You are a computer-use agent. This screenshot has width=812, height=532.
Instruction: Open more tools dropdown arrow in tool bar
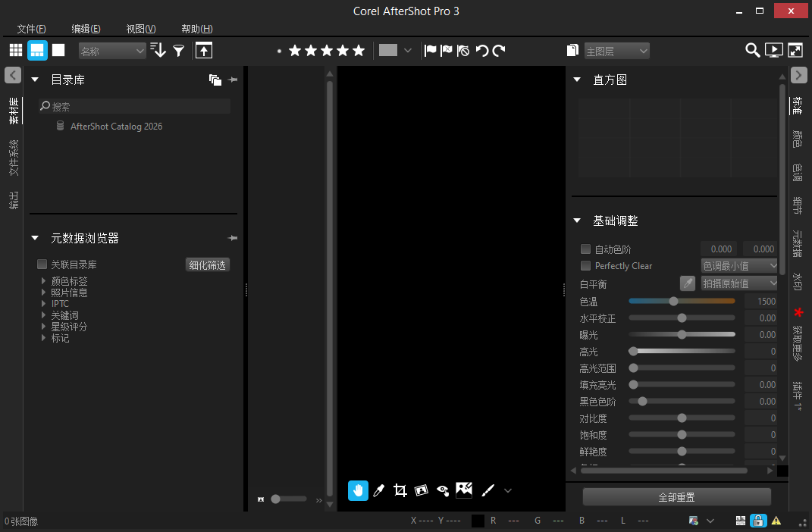(x=508, y=490)
